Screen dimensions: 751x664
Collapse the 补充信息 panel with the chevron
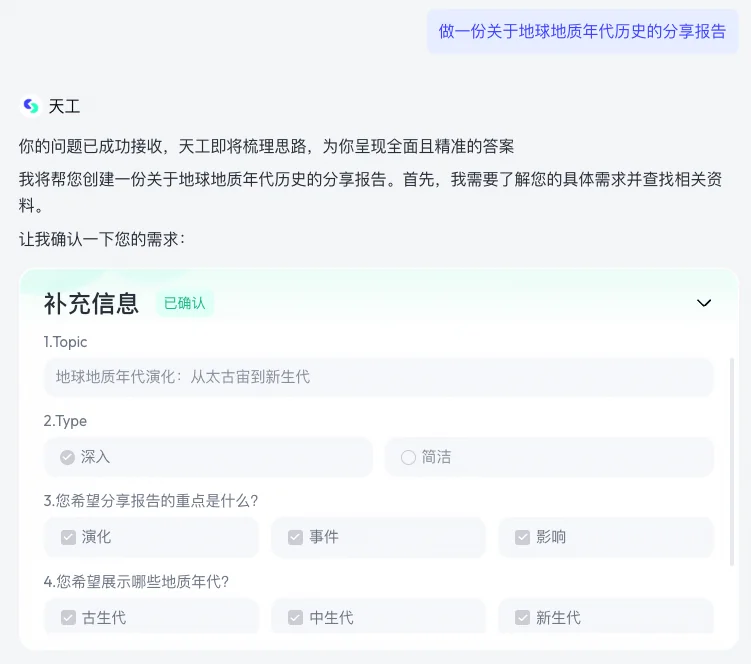[x=704, y=303]
